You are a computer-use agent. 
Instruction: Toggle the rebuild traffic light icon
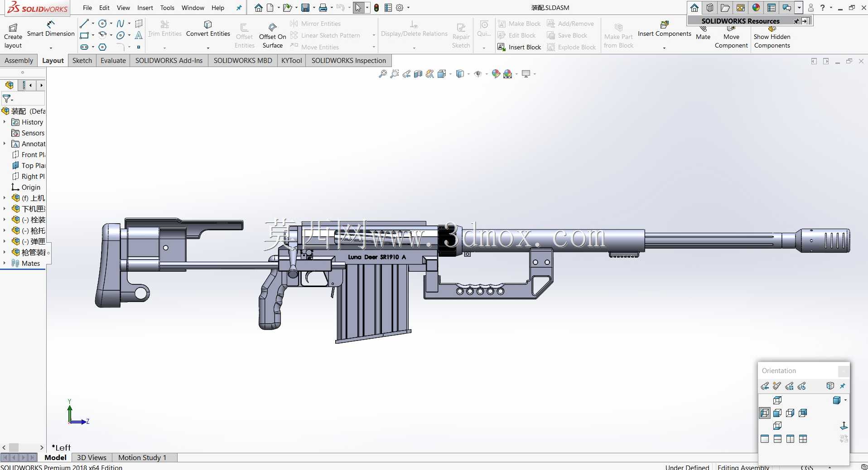click(x=376, y=8)
